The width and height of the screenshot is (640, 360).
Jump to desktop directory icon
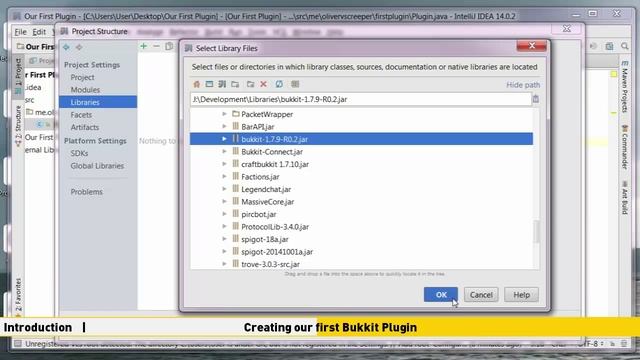coord(209,84)
